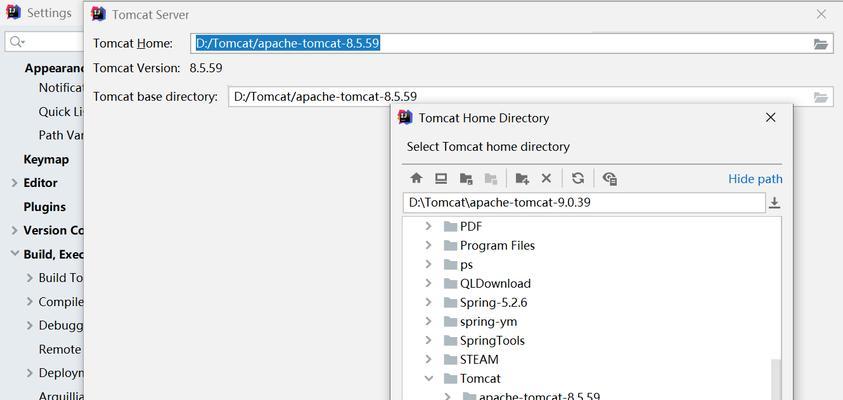Viewport: 843px width, 400px height.
Task: Expand the ps folder node
Action: 428,264
